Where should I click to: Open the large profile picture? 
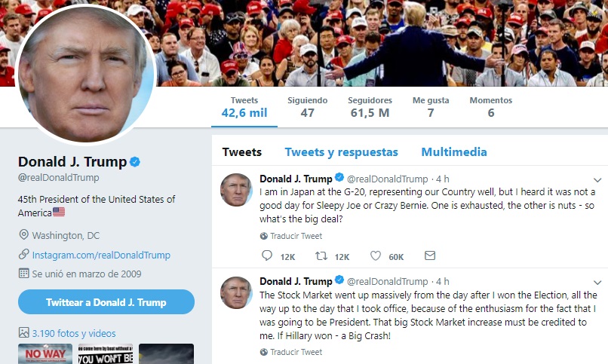(x=85, y=72)
